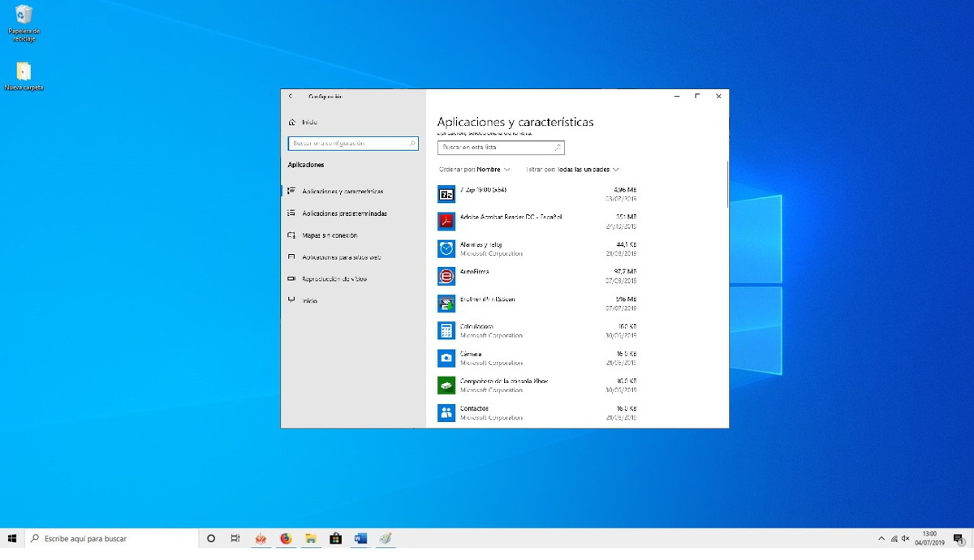Click the 7-Zip app icon in list
The width and height of the screenshot is (974, 560).
pos(446,194)
